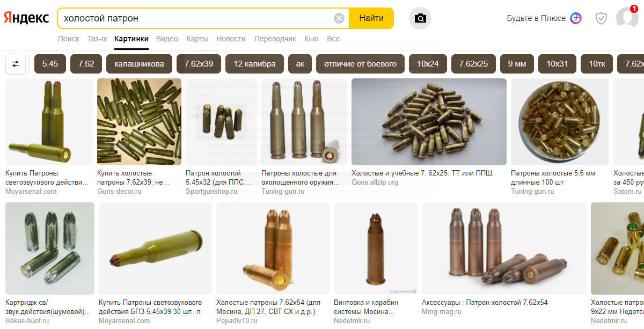
Task: Clear the search query text
Action: point(339,18)
